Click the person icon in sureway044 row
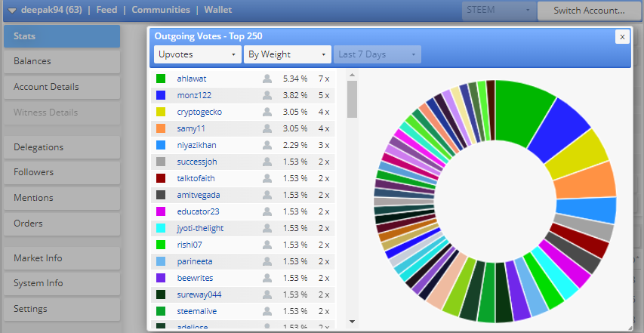This screenshot has width=644, height=333. 267,294
